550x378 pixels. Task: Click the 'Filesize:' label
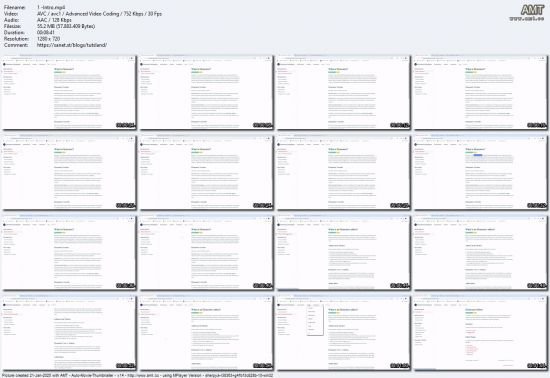tap(13, 26)
